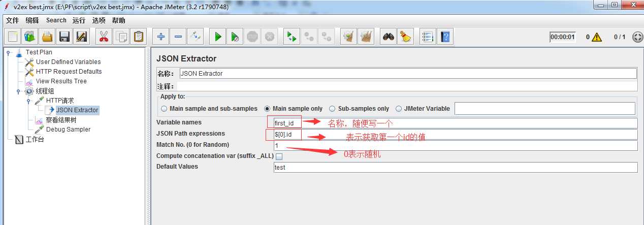Open the 选项 menu
The width and height of the screenshot is (644, 225).
[99, 20]
